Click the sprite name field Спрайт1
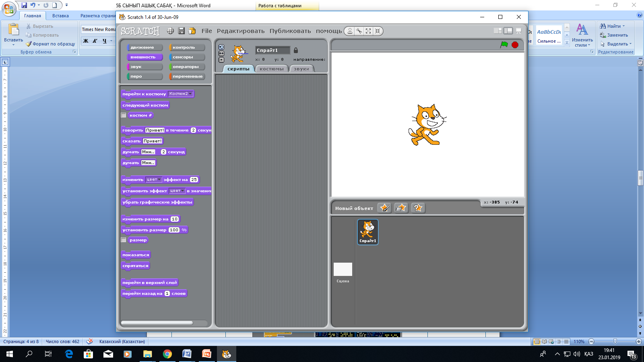Screen dimensions: 644x362 pyautogui.click(x=272, y=50)
